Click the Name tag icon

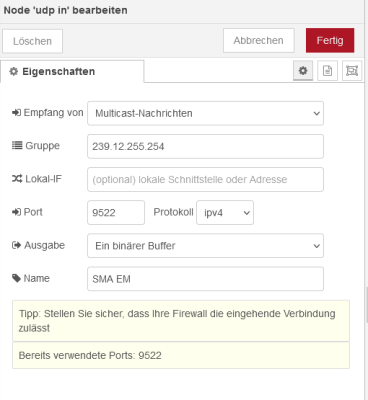[x=16, y=278]
